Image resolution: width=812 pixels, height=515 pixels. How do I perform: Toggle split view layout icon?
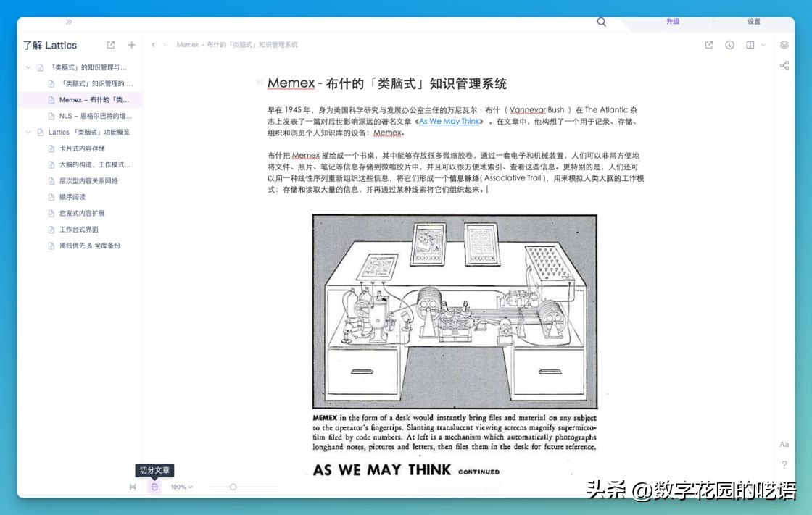click(750, 45)
